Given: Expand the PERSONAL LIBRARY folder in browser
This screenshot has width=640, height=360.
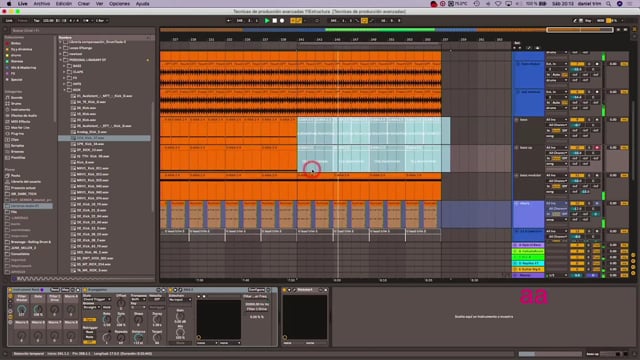Looking at the screenshot, I should 60,60.
